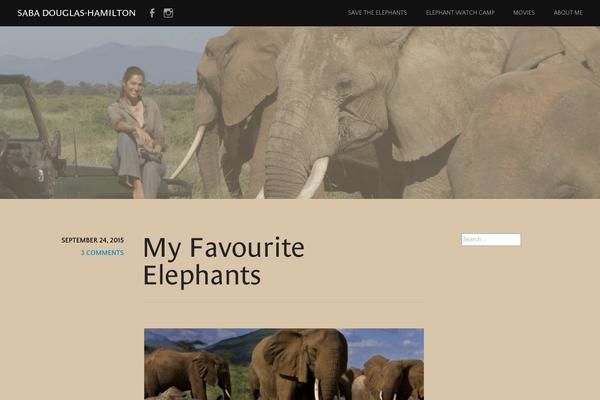The image size is (600, 400).
Task: Focus the Search input field
Action: (x=491, y=239)
